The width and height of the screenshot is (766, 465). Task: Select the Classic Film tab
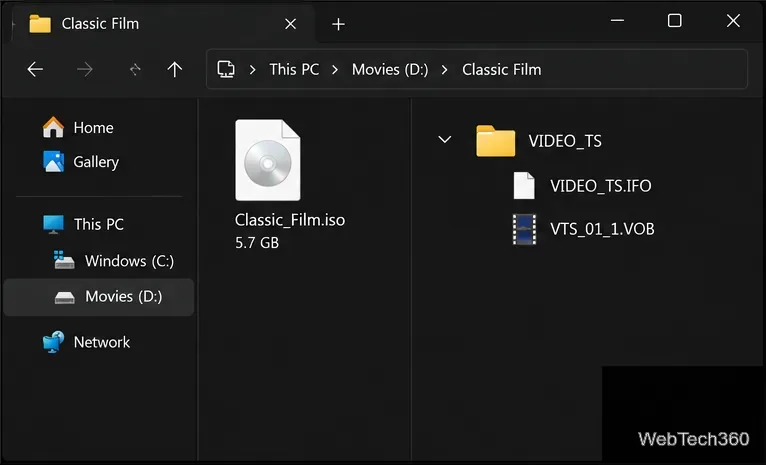[165, 23]
